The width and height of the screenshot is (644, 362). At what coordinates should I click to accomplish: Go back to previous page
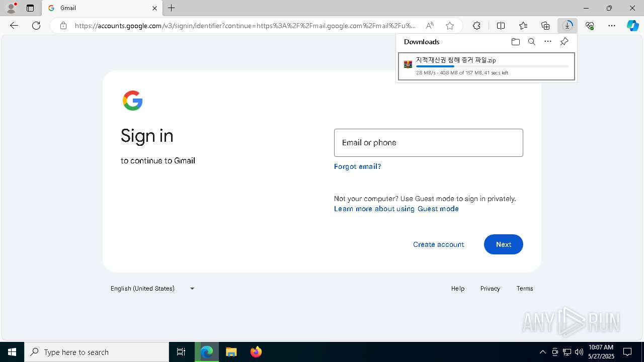click(x=14, y=26)
